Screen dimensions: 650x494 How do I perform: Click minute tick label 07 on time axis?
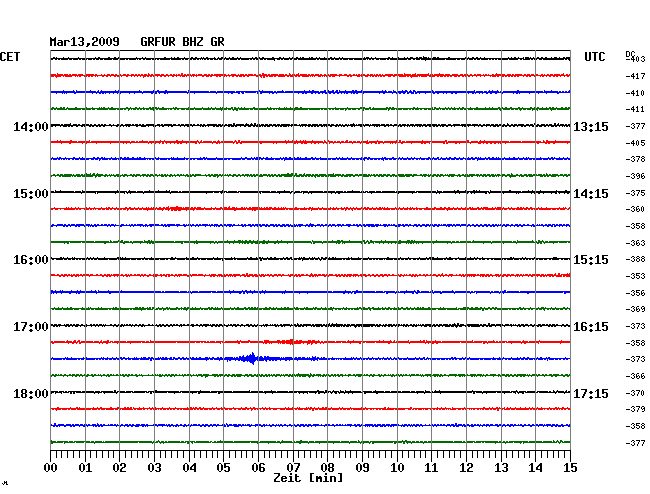tap(293, 467)
